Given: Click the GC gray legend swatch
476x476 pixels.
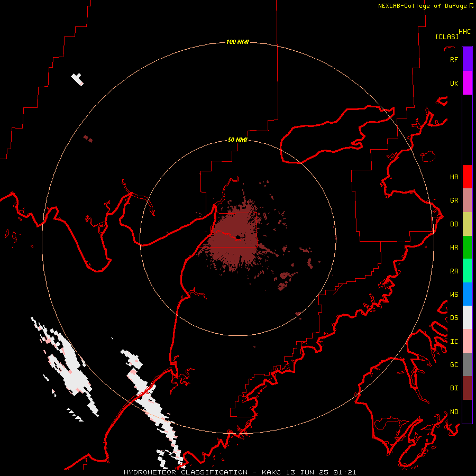Looking at the screenshot, I should 467,364.
